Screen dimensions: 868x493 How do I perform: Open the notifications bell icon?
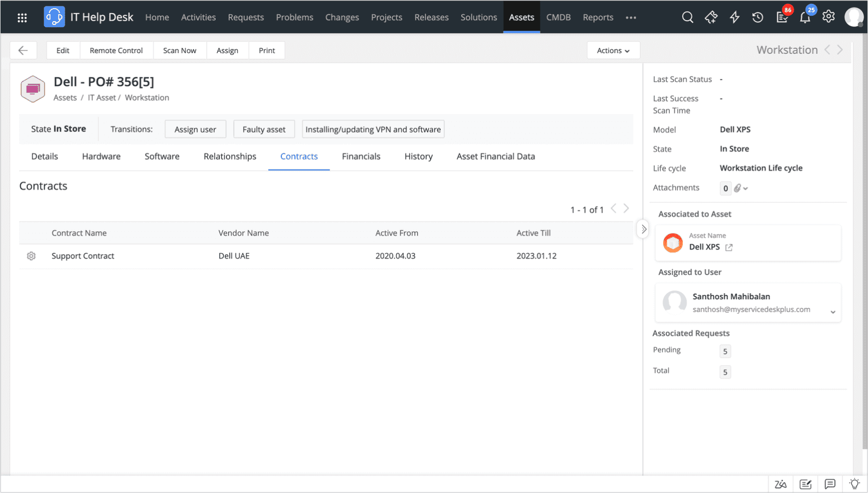coord(804,17)
